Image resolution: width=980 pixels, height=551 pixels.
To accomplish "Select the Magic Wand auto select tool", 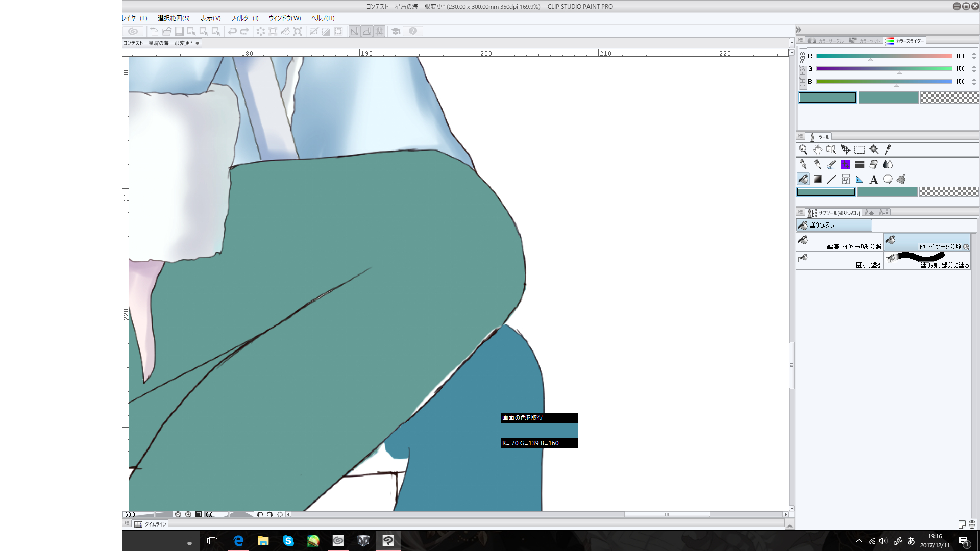I will [874, 149].
